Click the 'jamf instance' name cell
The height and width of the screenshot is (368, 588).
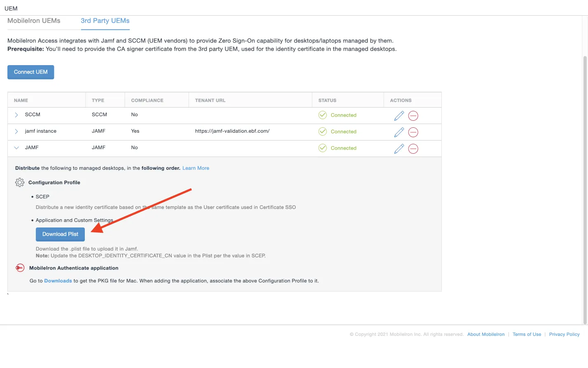41,131
